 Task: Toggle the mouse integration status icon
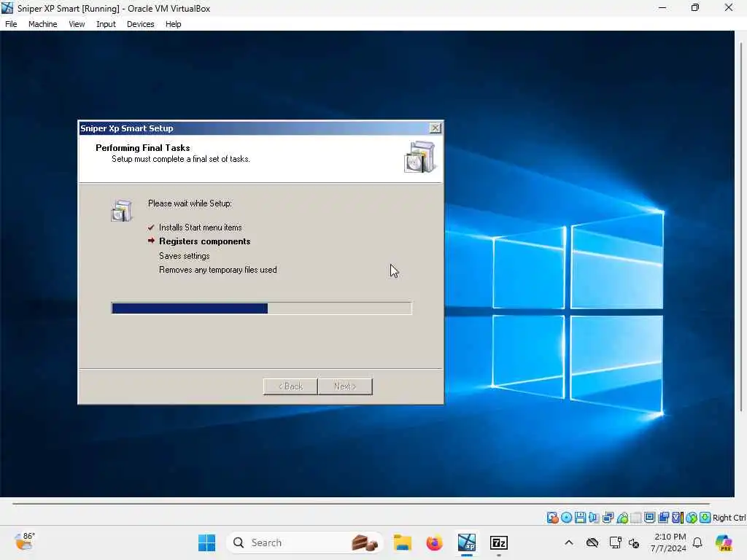[692, 518]
